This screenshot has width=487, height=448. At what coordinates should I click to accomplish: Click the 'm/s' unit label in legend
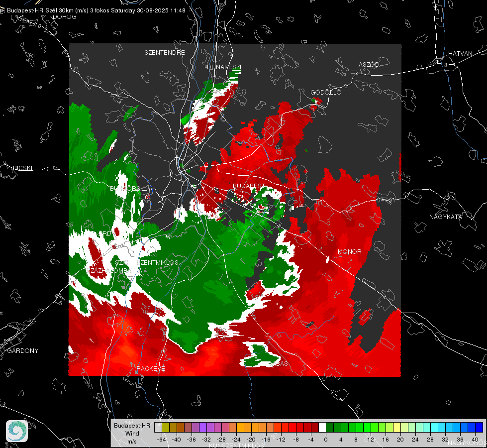(132, 442)
